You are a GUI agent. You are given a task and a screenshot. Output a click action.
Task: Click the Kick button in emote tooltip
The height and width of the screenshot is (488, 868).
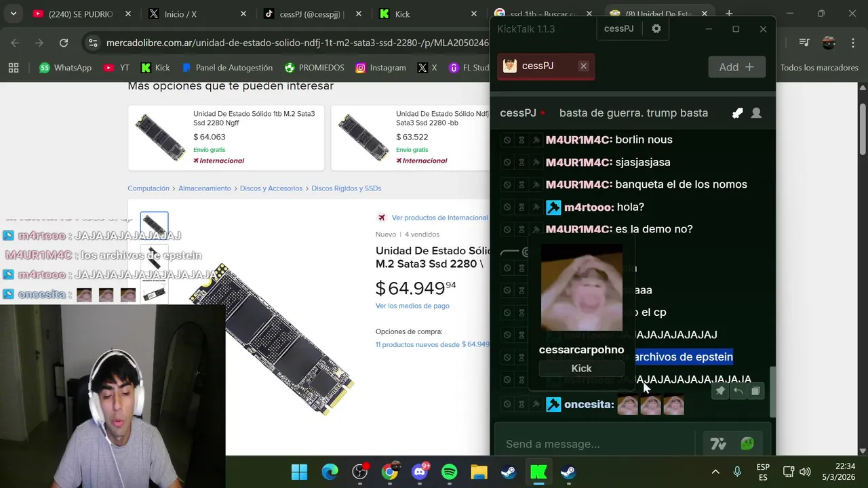pos(581,369)
